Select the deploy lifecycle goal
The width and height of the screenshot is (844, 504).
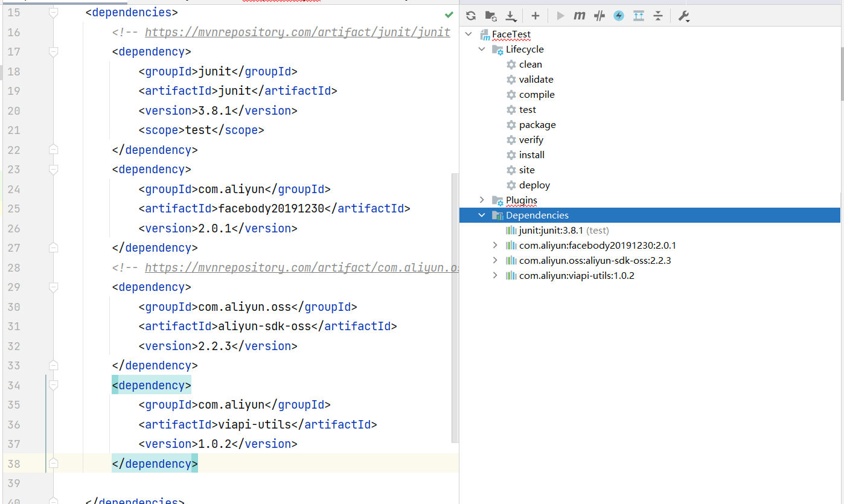[534, 185]
